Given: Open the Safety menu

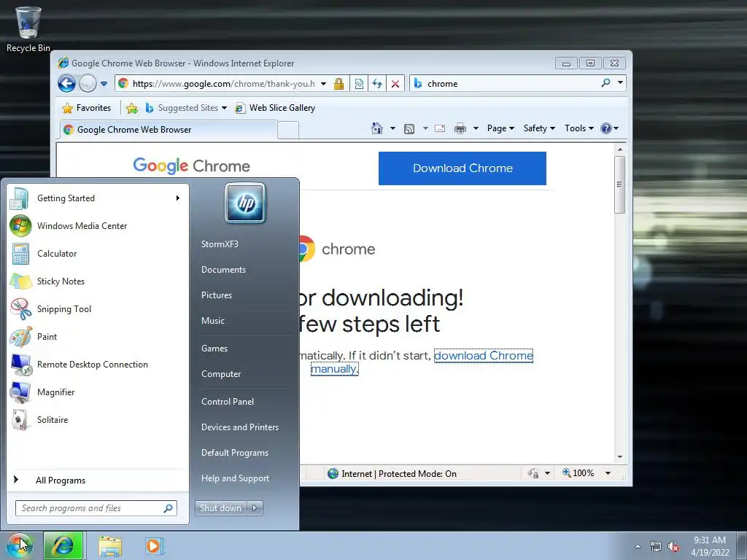Looking at the screenshot, I should [x=539, y=128].
